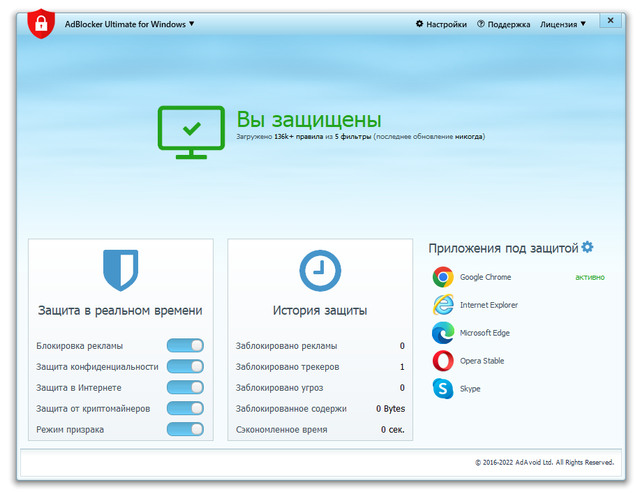640x494 pixels.
Task: Open the Лицензия dropdown menu
Action: [x=563, y=24]
